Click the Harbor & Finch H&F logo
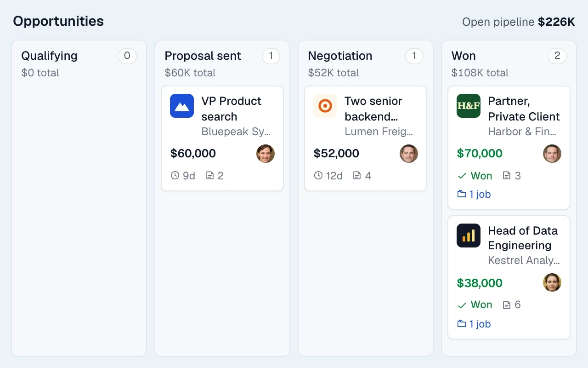 pyautogui.click(x=469, y=106)
